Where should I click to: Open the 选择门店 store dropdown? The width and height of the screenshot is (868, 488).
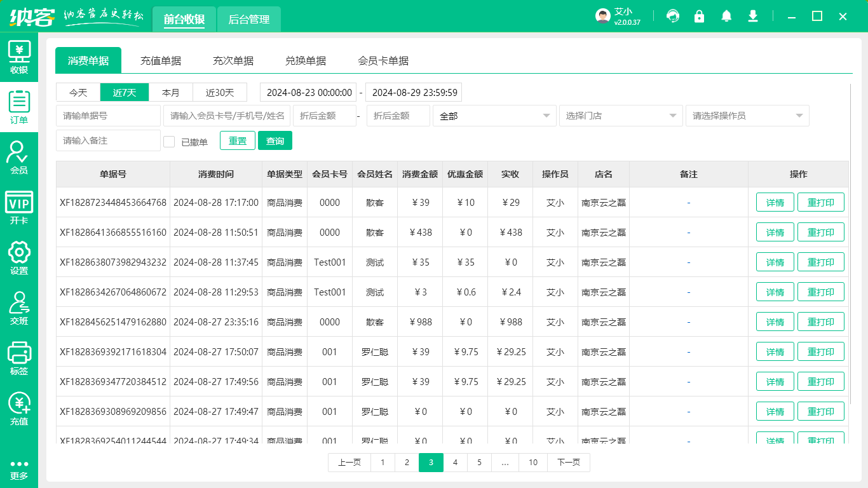click(621, 116)
